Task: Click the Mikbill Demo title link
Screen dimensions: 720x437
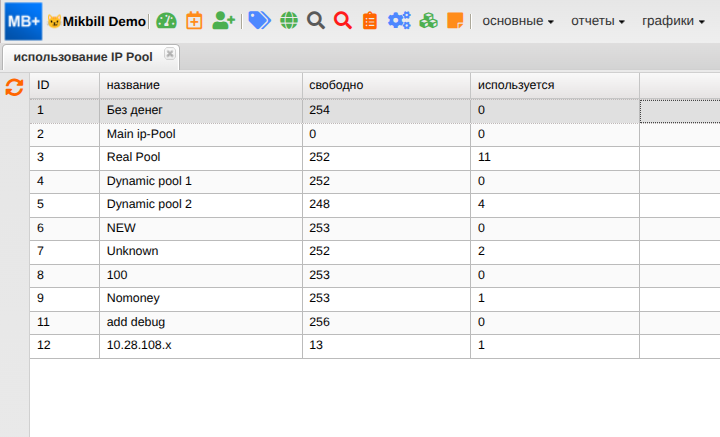Action: (x=104, y=22)
